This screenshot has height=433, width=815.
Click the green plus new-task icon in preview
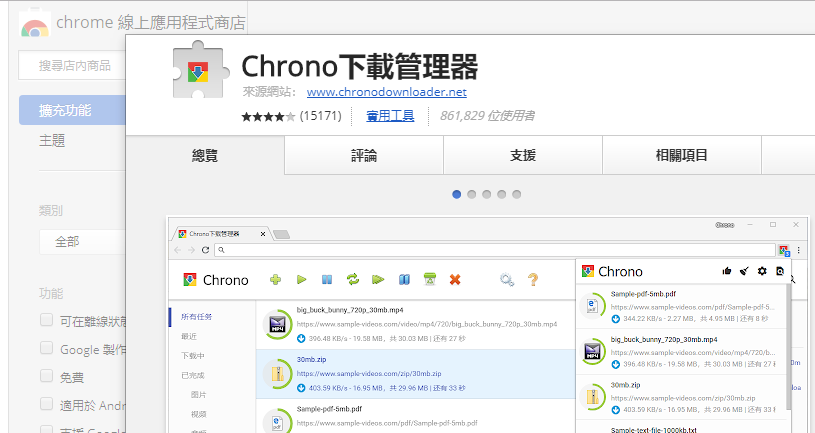(x=275, y=280)
